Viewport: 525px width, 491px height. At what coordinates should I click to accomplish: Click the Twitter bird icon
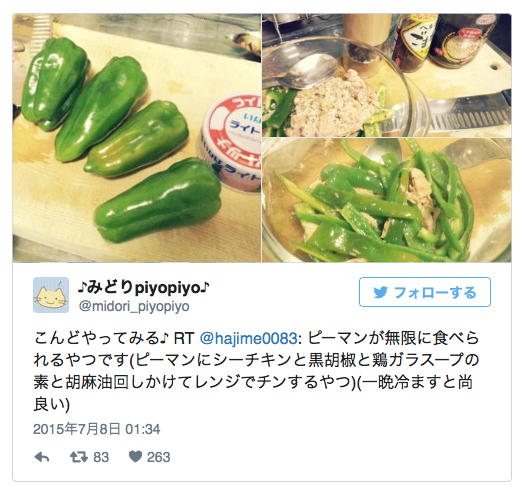pos(381,292)
